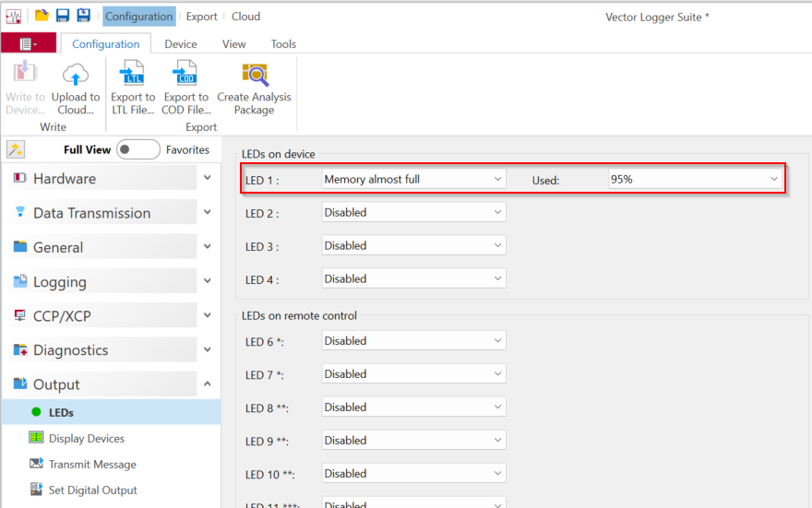812x508 pixels.
Task: Save the configuration with floppy disk icon
Action: tap(63, 16)
